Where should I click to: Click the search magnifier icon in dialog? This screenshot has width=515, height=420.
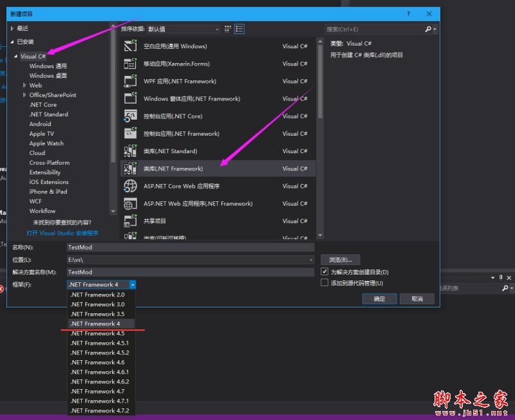pos(428,29)
